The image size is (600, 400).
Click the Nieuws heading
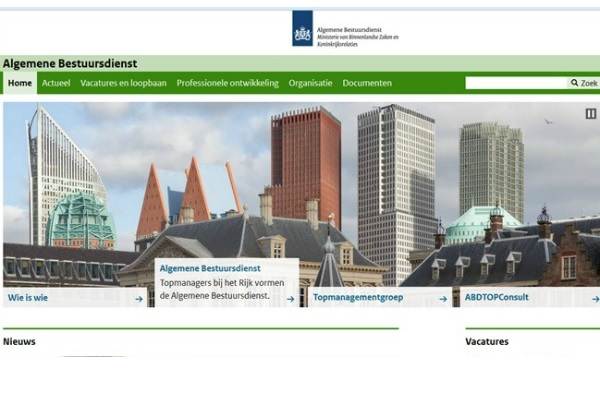[19, 341]
